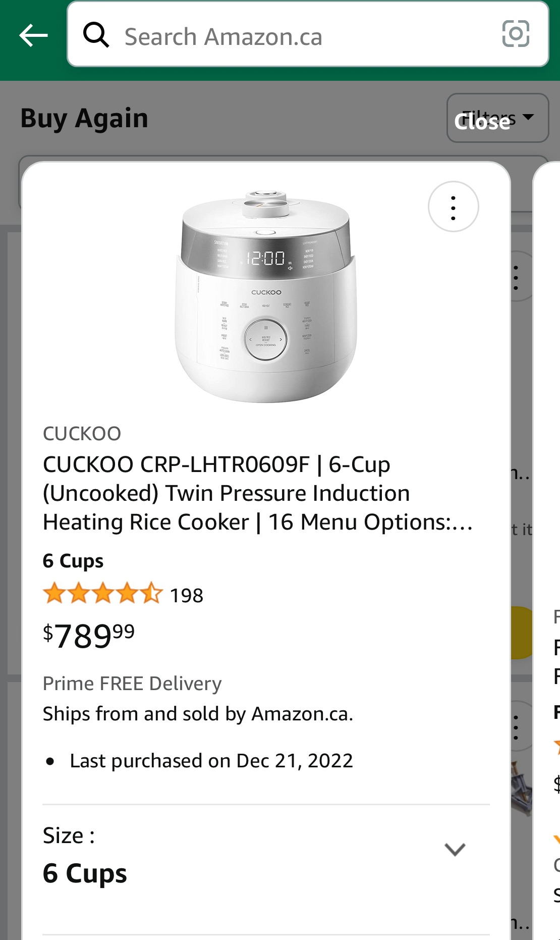Tap Last purchased on Dec 21, 2022
560x940 pixels.
click(x=211, y=761)
